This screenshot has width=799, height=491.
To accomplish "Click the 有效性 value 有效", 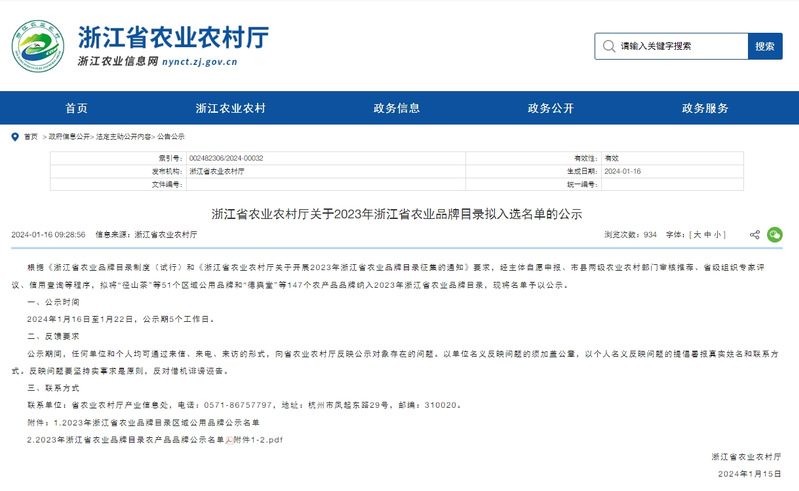I will (x=611, y=158).
